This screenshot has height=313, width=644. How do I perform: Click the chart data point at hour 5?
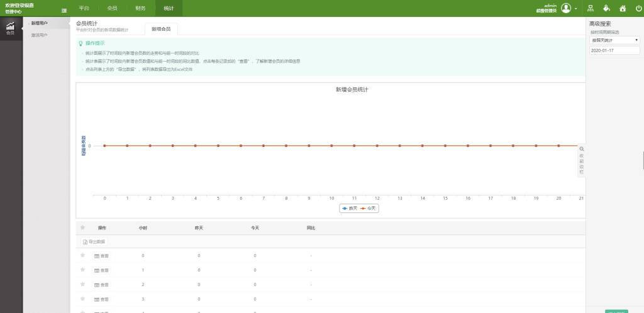point(218,146)
